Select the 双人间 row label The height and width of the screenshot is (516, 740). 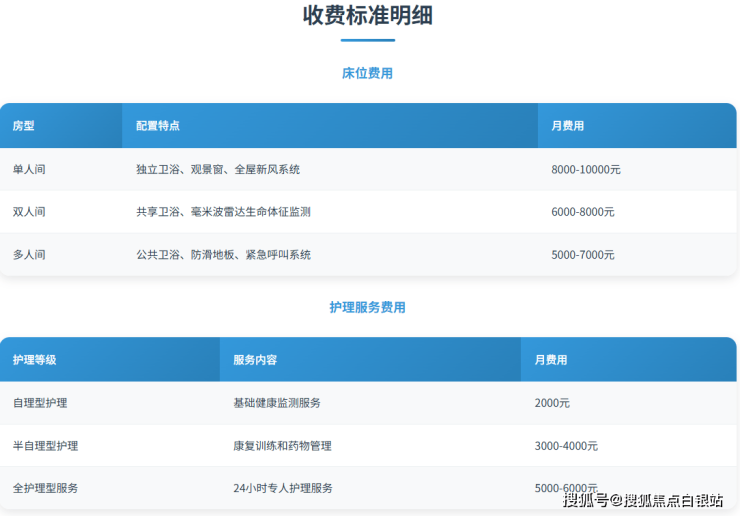[x=29, y=212]
